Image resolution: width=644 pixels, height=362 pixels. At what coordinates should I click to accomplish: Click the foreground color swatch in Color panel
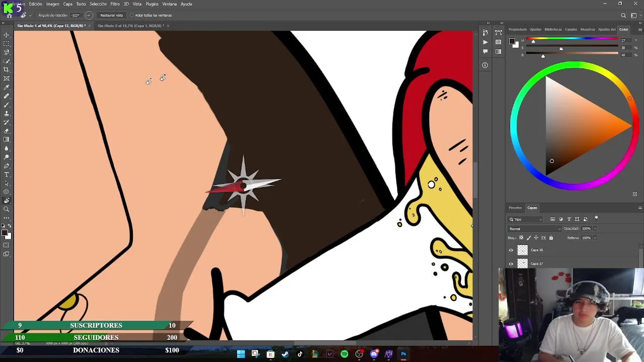512,41
